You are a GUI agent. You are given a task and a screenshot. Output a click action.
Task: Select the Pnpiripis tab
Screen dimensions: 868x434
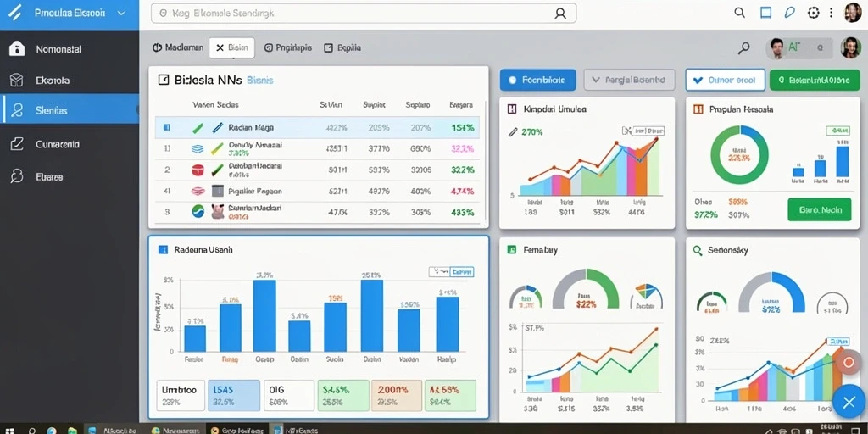tap(288, 48)
